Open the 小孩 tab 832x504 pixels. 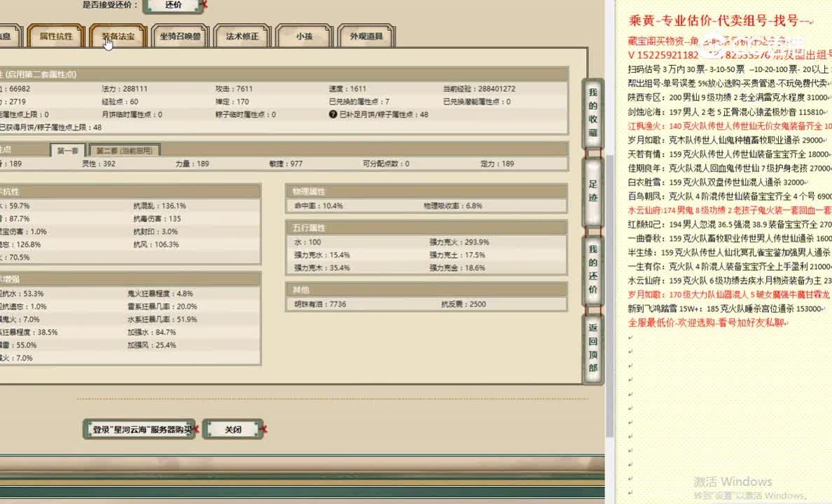(x=304, y=36)
